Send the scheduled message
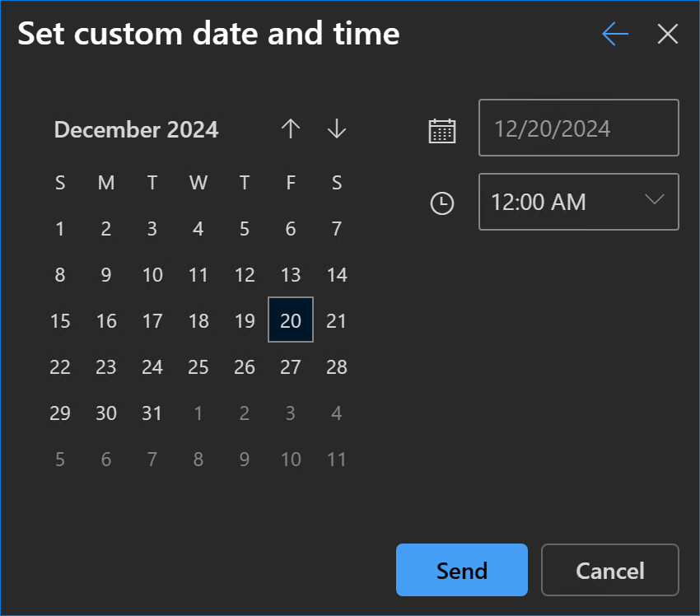This screenshot has height=616, width=700. [x=462, y=570]
